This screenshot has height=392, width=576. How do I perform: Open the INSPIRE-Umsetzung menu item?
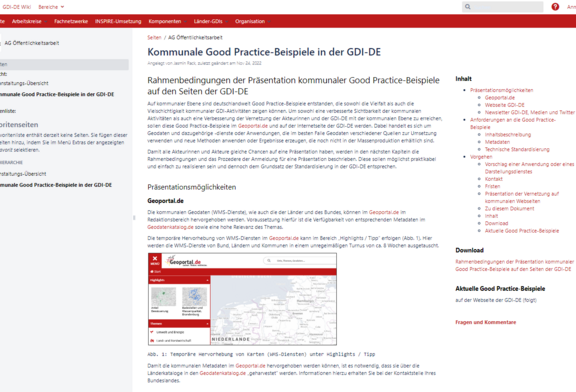pyautogui.click(x=118, y=21)
